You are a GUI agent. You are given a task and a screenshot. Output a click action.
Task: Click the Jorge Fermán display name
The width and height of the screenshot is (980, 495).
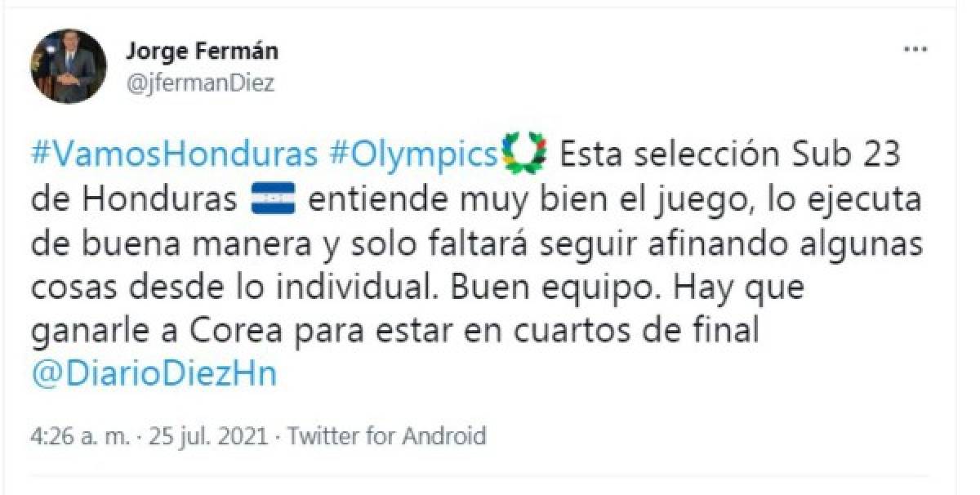tap(202, 51)
